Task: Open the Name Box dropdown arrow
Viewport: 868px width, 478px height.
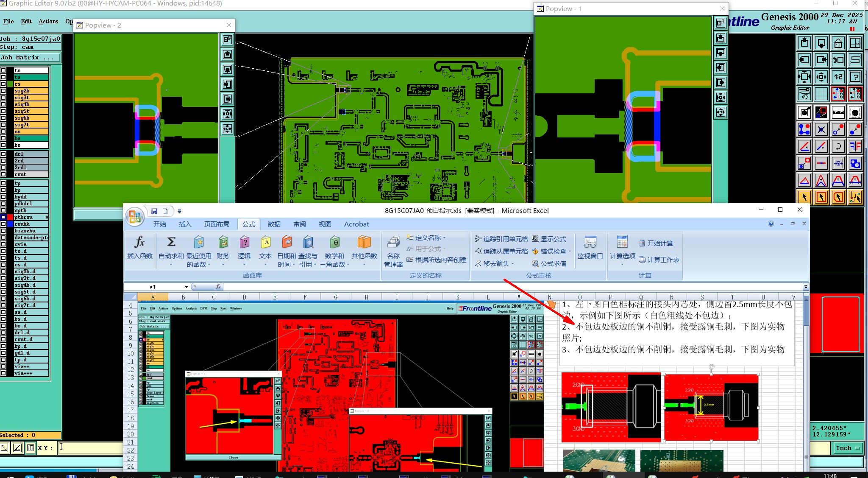Action: pos(186,287)
